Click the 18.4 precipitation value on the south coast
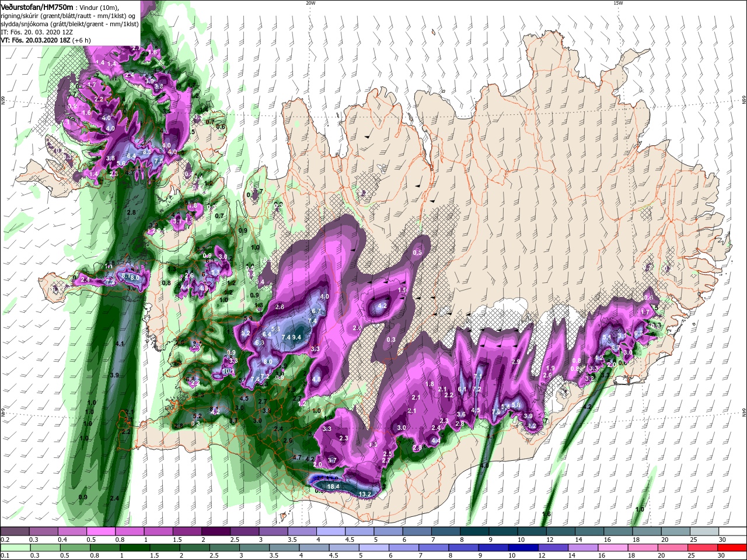 point(333,486)
